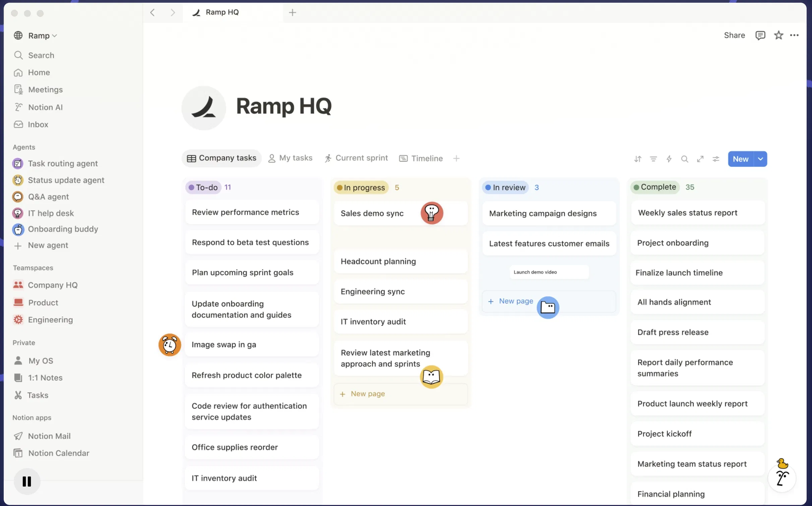The image size is (812, 506).
Task: Open the Review performance metrics card
Action: (x=252, y=212)
